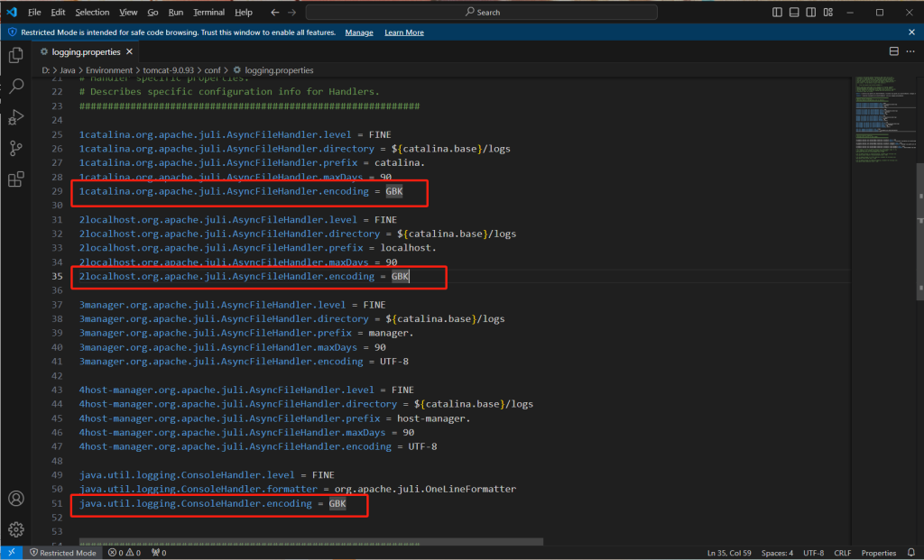Open Run and Debug view
Screen dimensions: 924x560
click(x=16, y=117)
